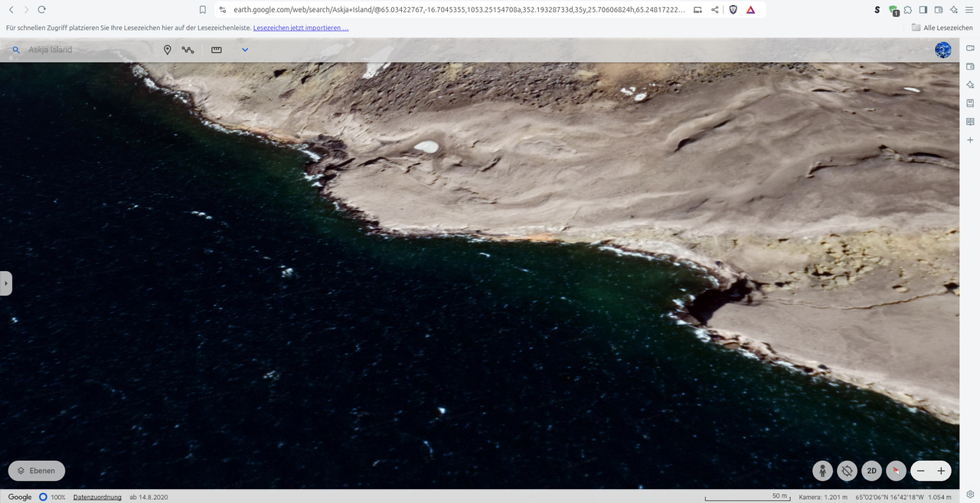Image resolution: width=980 pixels, height=503 pixels.
Task: Go forward with the browser forward arrow
Action: point(26,10)
